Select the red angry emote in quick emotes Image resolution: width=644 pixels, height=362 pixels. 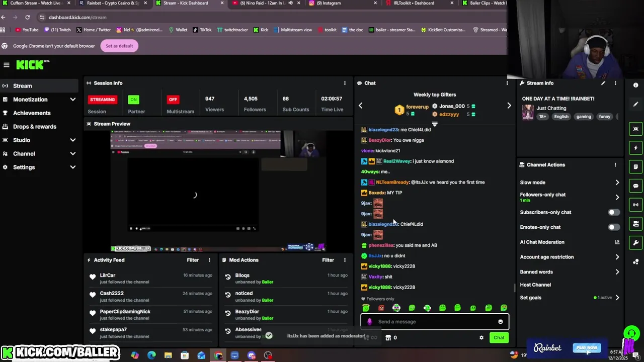tap(381, 308)
